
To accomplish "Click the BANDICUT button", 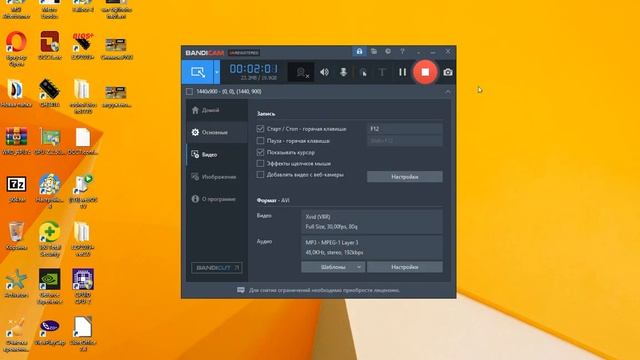I will (217, 268).
